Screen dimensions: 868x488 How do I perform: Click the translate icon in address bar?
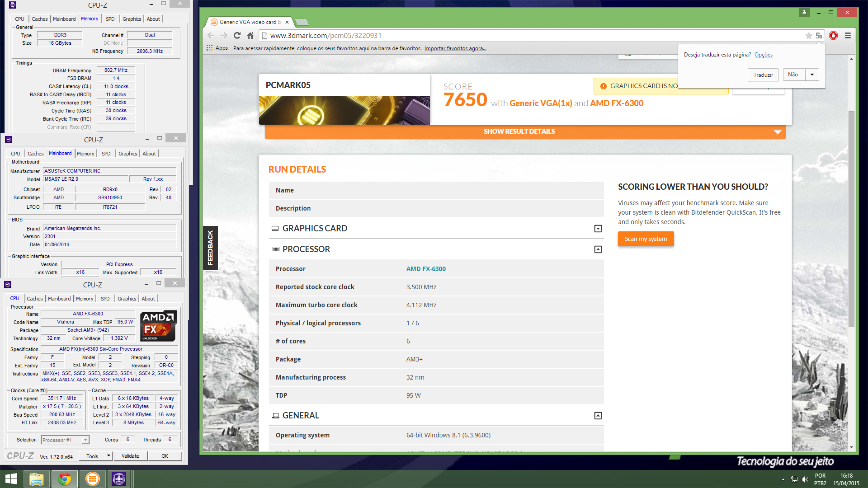coord(819,35)
